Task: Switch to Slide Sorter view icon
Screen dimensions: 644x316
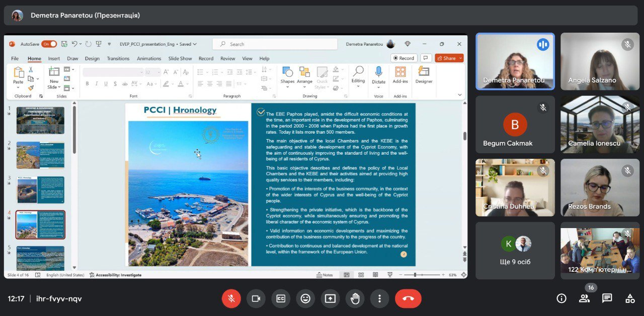Action: (361, 275)
